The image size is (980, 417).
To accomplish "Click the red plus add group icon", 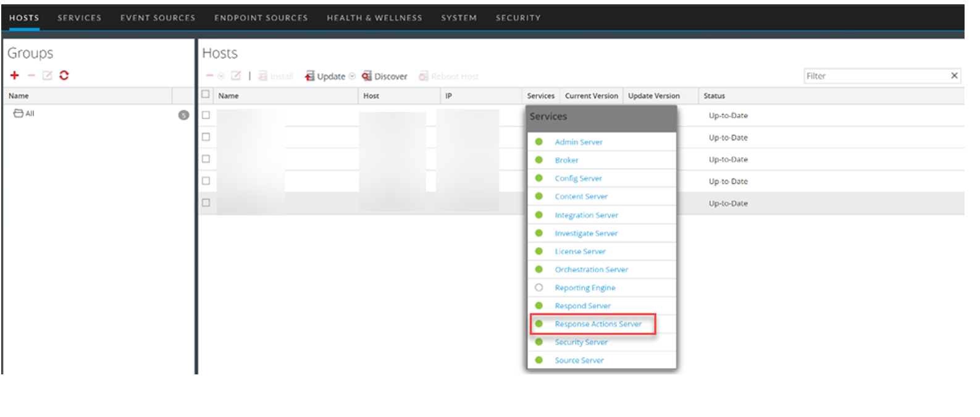I will [15, 75].
